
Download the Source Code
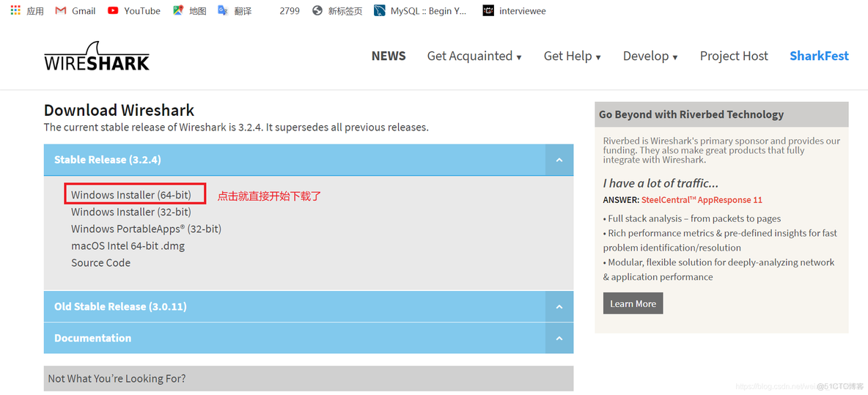click(100, 263)
